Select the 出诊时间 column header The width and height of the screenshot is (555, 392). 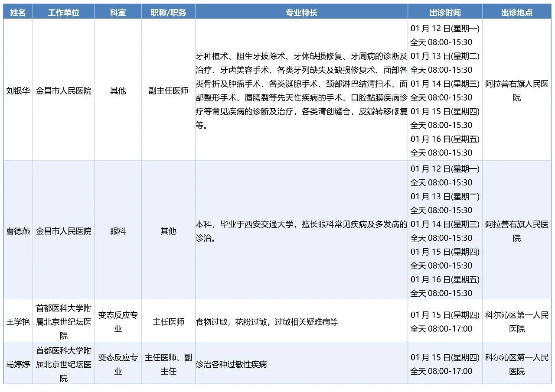pyautogui.click(x=445, y=13)
